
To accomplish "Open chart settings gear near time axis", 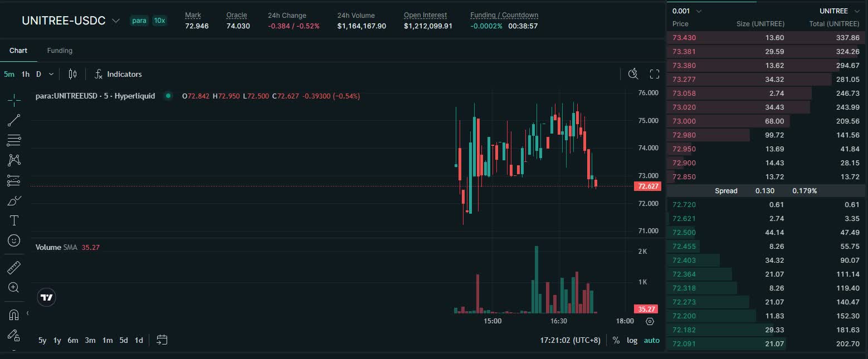I will [x=650, y=321].
